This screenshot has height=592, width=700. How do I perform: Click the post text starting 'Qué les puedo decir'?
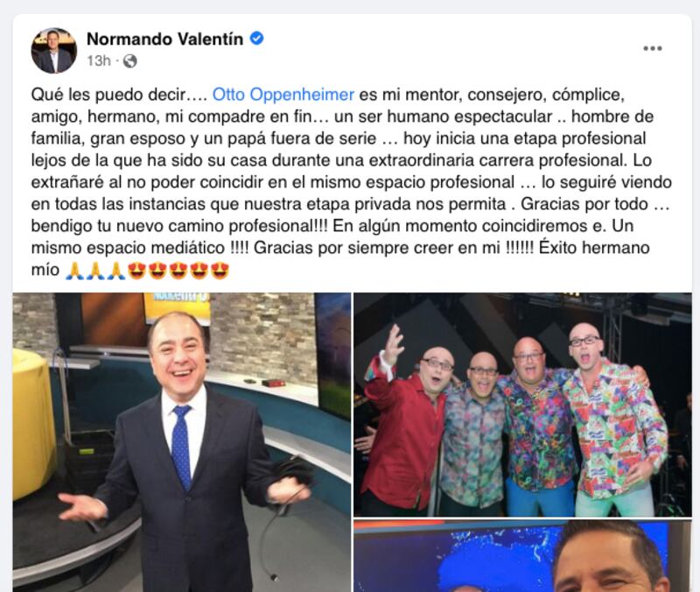[x=352, y=182]
